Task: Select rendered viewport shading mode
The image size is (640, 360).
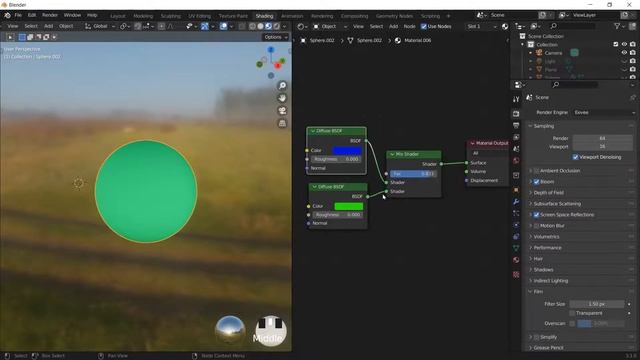Action: [276, 26]
